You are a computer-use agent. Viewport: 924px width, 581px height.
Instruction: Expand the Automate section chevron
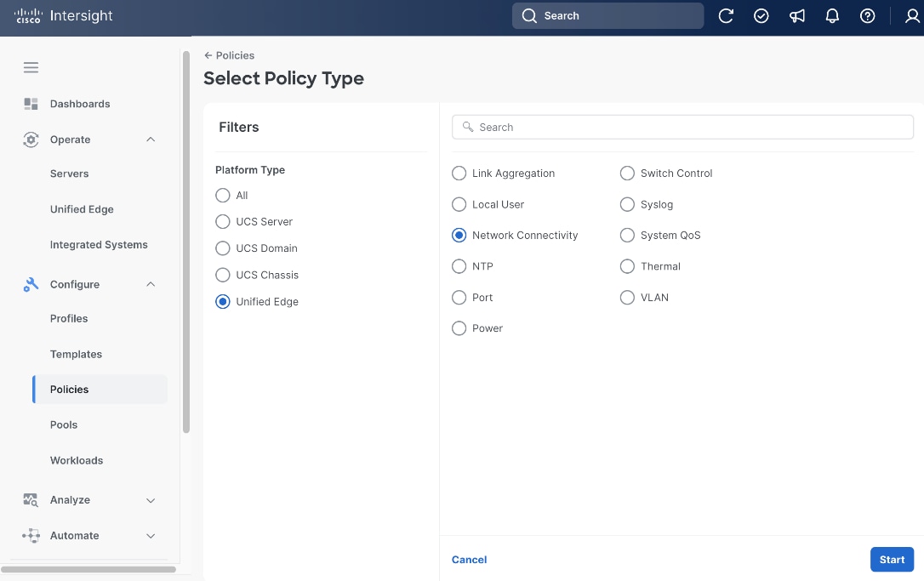point(151,536)
